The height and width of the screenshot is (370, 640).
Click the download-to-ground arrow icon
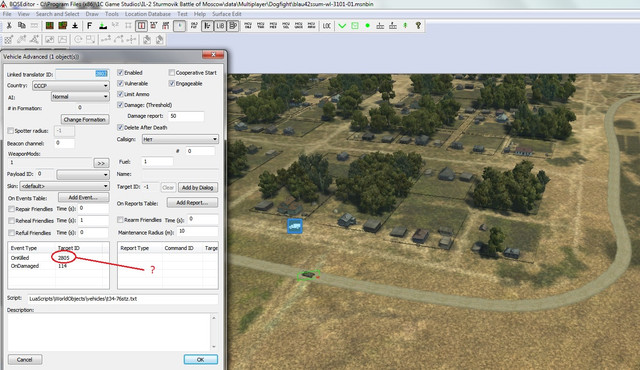pyautogui.click(x=75, y=26)
